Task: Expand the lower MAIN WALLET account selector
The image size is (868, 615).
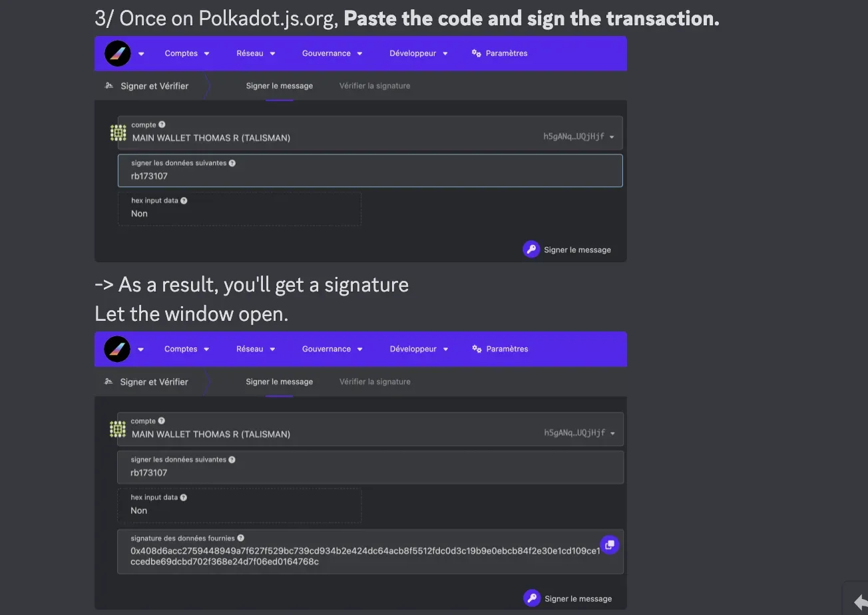Action: (x=370, y=429)
